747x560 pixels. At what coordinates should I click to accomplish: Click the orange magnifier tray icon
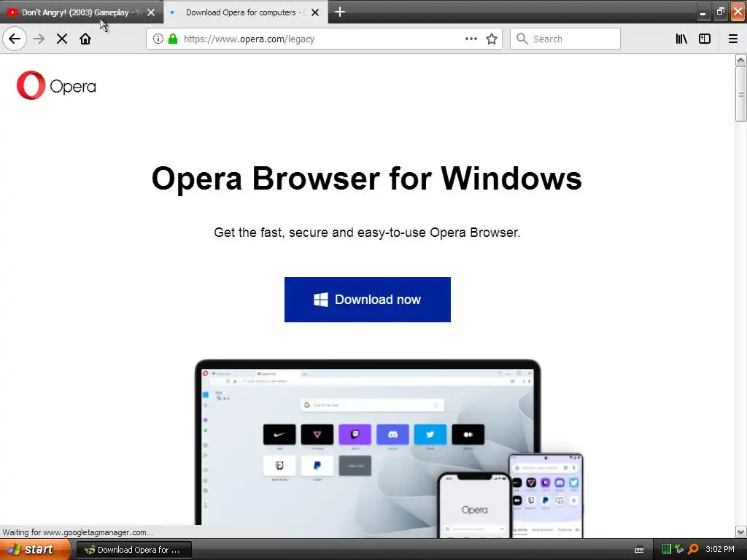point(693,549)
